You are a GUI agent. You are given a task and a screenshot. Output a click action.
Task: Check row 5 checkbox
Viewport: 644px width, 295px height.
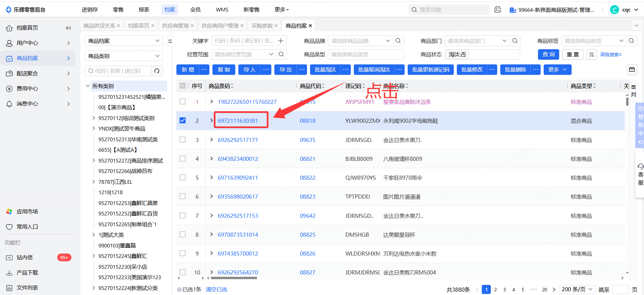(x=182, y=177)
